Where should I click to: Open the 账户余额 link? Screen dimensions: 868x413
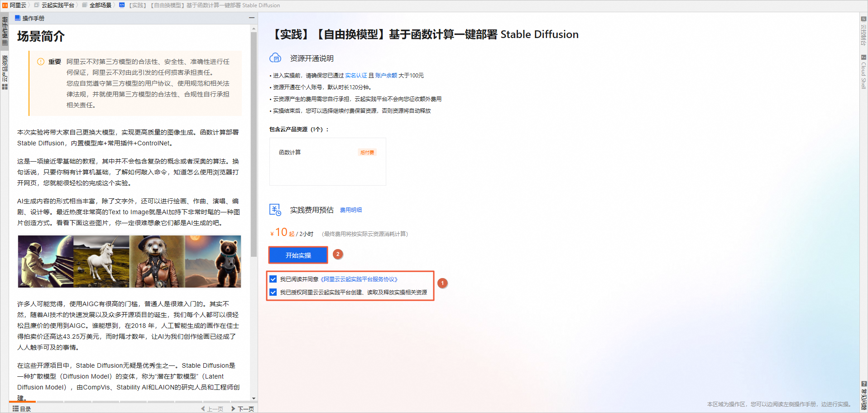(386, 76)
